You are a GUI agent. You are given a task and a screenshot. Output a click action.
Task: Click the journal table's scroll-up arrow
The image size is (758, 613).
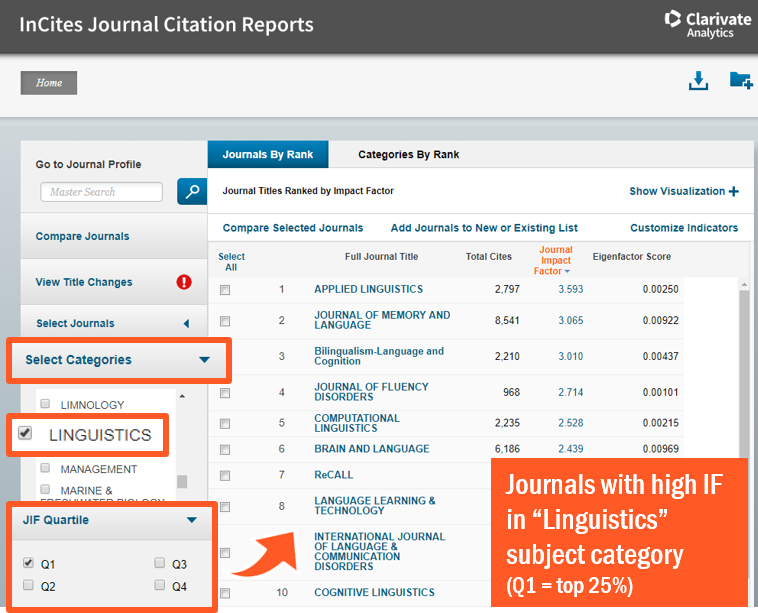point(744,285)
